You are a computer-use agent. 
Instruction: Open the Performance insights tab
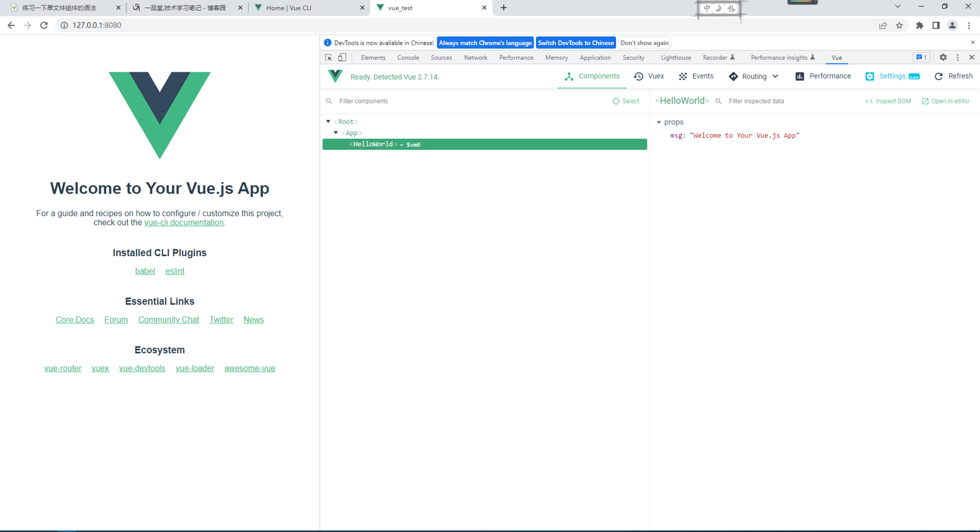(x=783, y=58)
